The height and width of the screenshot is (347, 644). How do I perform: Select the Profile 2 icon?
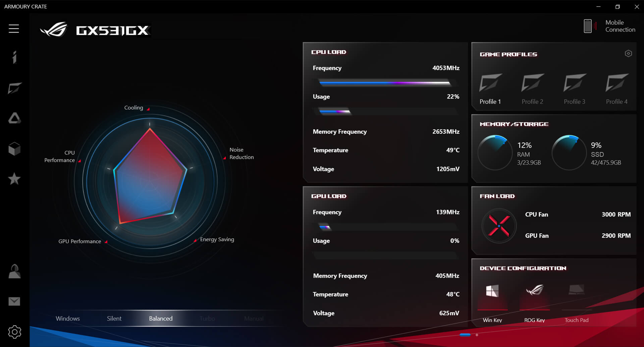point(533,82)
